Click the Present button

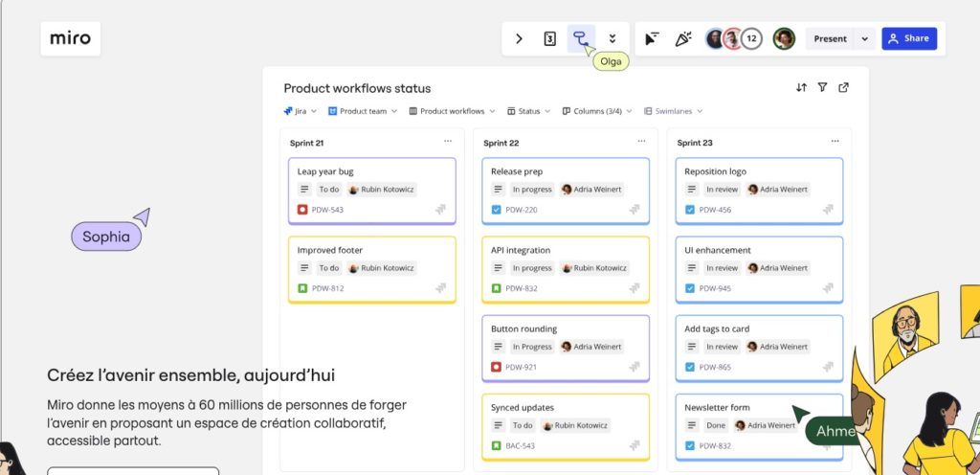[x=830, y=39]
